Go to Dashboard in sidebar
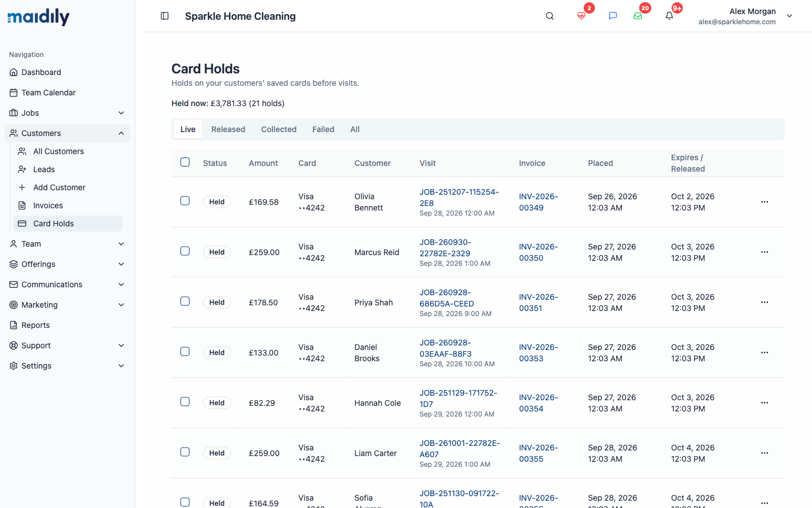The height and width of the screenshot is (508, 812). pyautogui.click(x=67, y=72)
